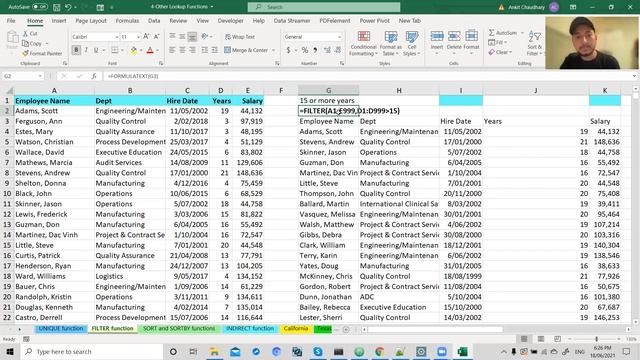Open the Font size dropdown
Screen dimensions: 640x360
pyautogui.click(x=138, y=37)
